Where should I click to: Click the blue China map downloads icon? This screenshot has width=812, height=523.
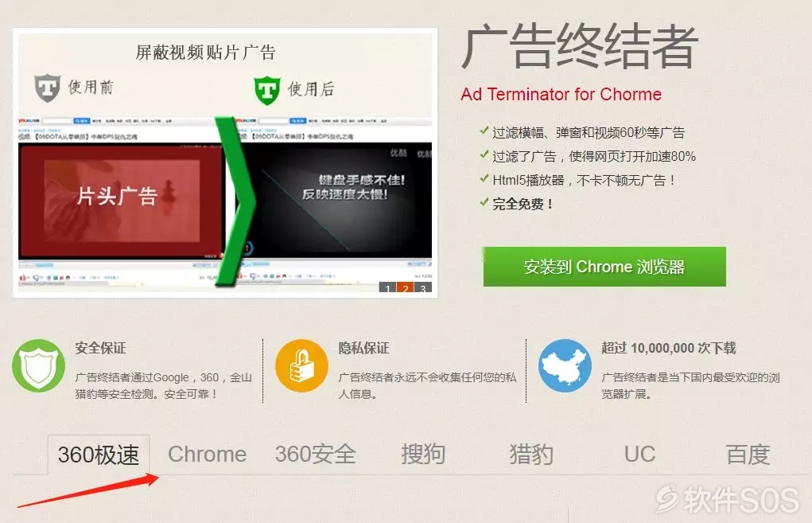(x=565, y=366)
